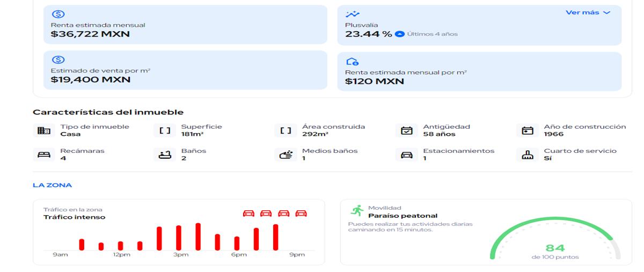The height and width of the screenshot is (272, 644).
Task: Click the chevron next to Ver más
Action: (607, 12)
